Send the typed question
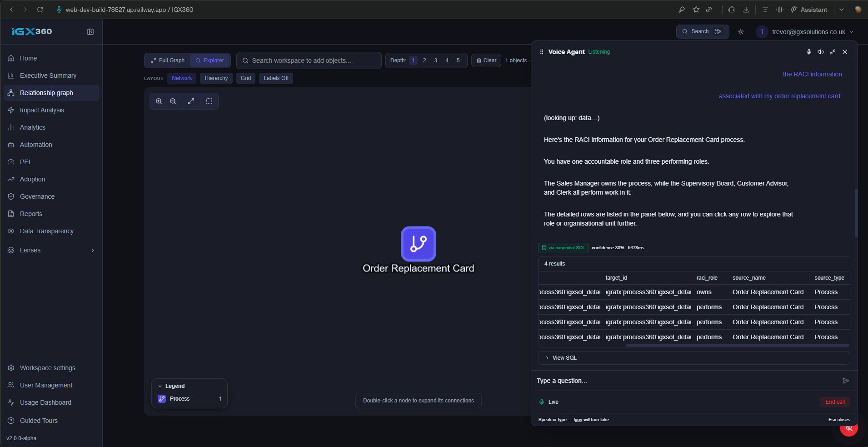 coord(846,381)
